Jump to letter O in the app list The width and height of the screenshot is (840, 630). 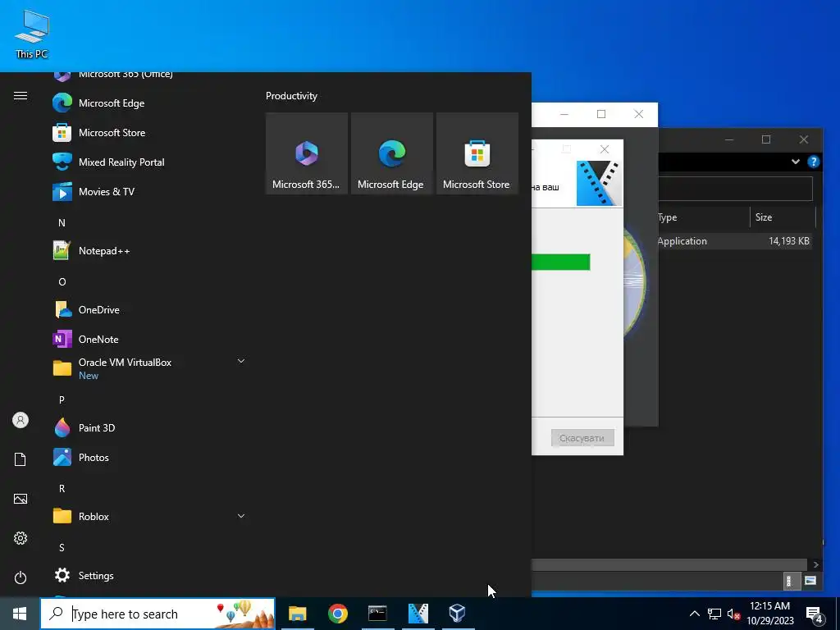[62, 281]
